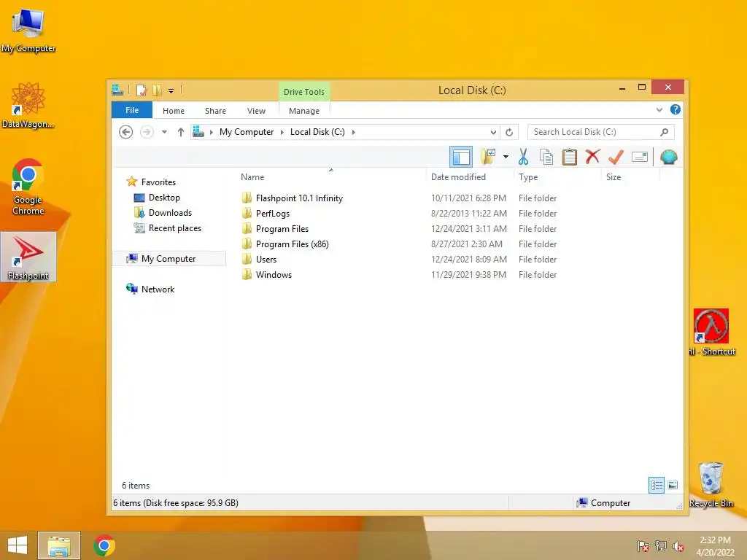Click the Rename toolbar icon

[x=639, y=157]
